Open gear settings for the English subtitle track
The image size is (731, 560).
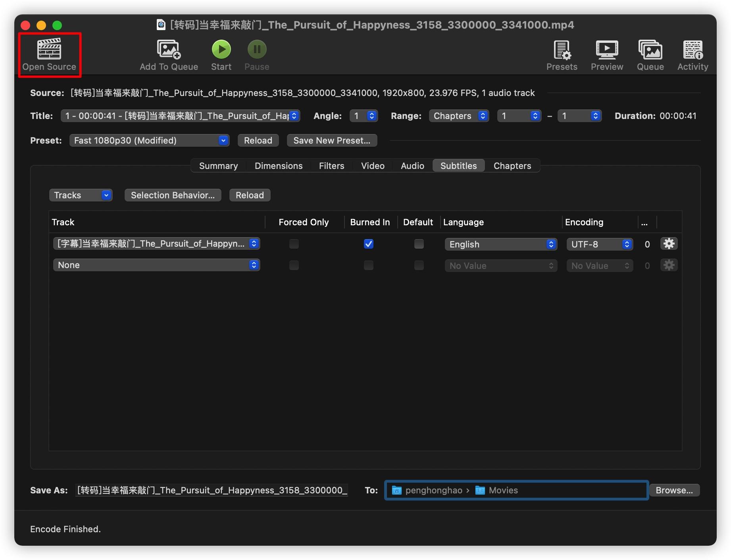(x=669, y=244)
